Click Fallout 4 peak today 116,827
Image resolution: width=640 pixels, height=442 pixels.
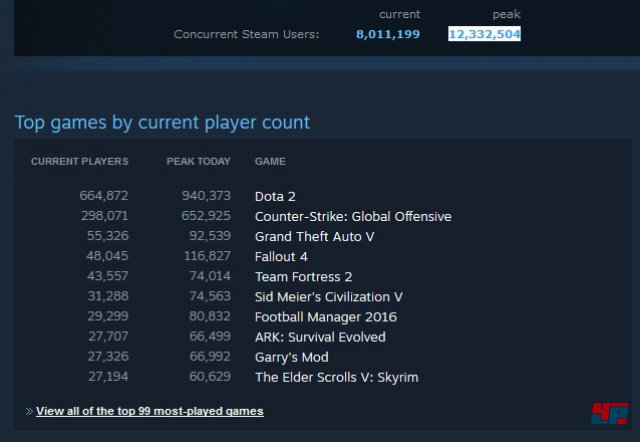coord(207,255)
